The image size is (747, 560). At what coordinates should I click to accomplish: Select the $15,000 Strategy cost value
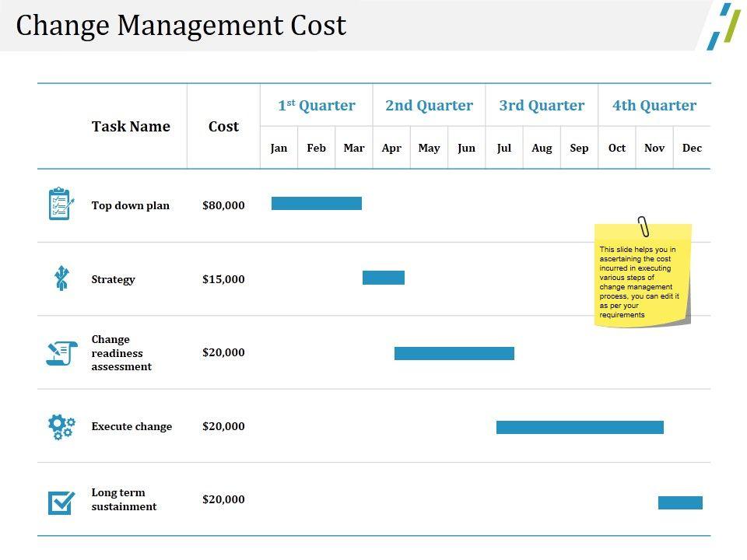pyautogui.click(x=223, y=279)
